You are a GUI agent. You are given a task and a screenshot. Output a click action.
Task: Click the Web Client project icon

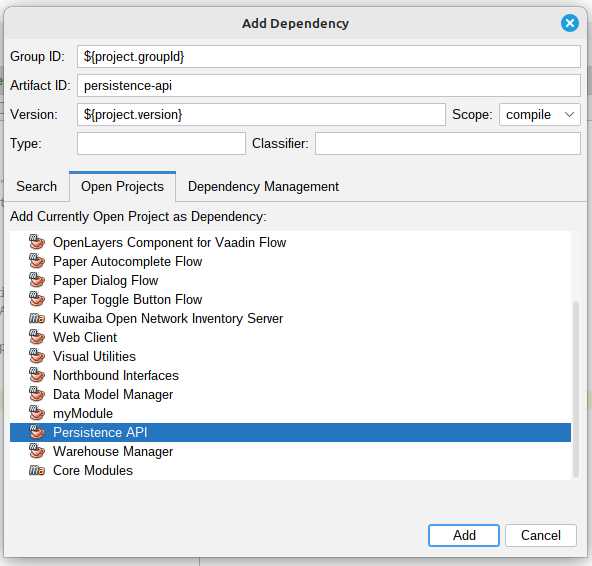(x=37, y=337)
